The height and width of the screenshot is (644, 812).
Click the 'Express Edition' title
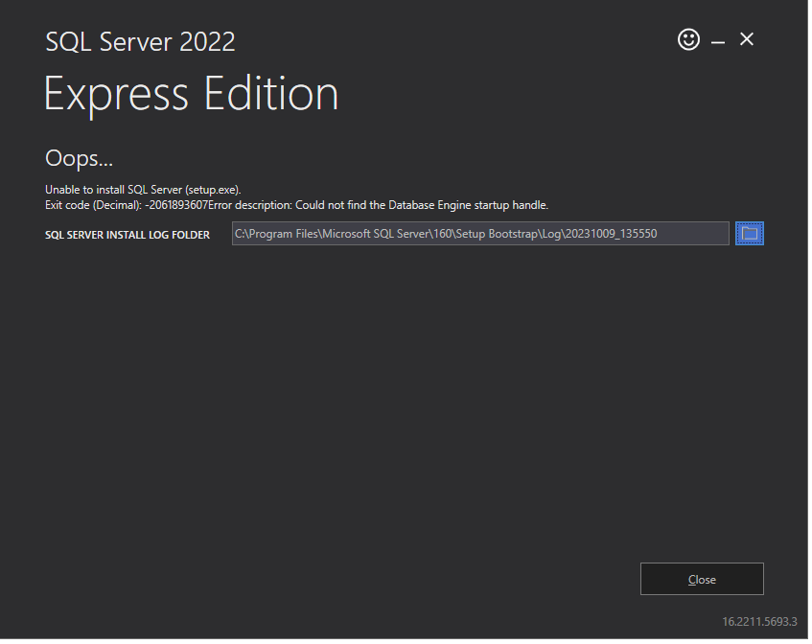point(192,95)
